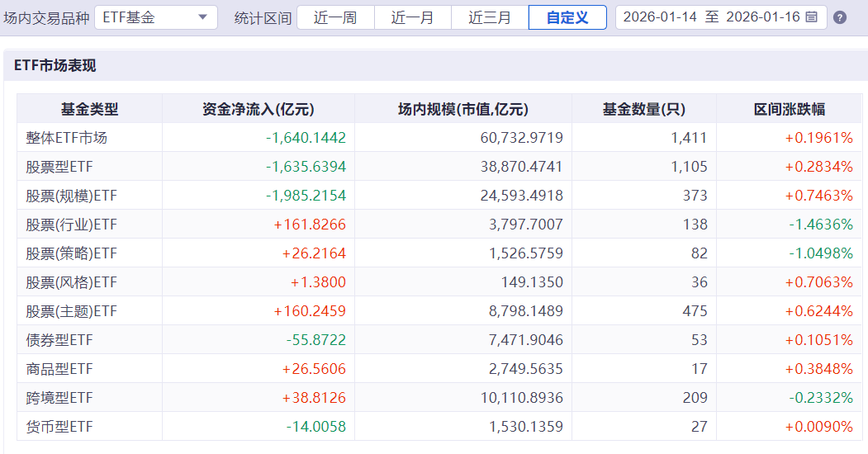Click the change value +0.1051%
Screen dimensions: 868x454
818,339
